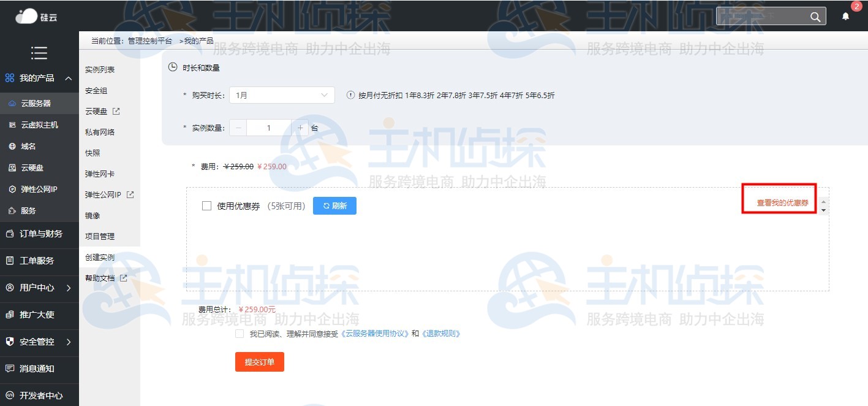Image resolution: width=868 pixels, height=406 pixels.
Task: Click the 刷新 button for coupons
Action: point(334,205)
